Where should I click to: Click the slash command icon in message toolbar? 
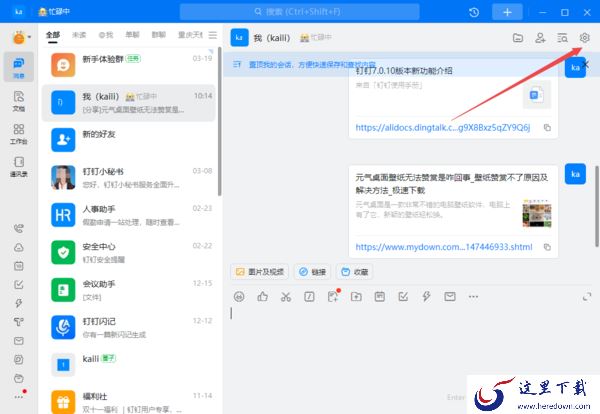(309, 297)
